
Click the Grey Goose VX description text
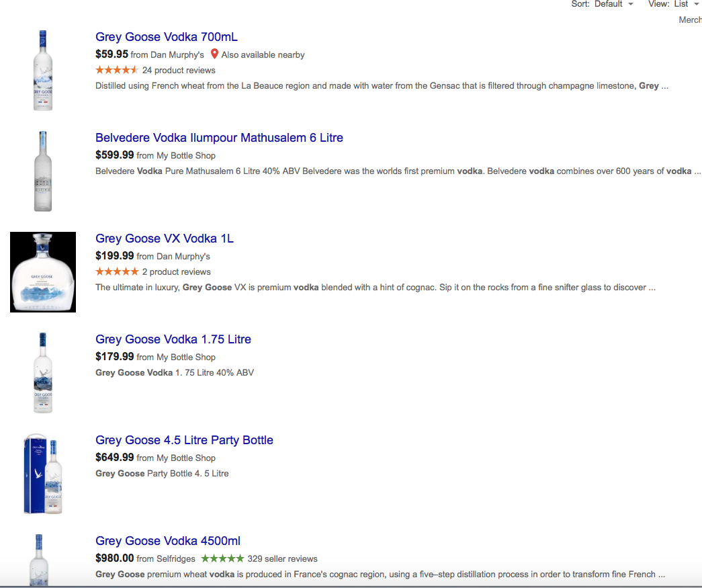tap(375, 288)
